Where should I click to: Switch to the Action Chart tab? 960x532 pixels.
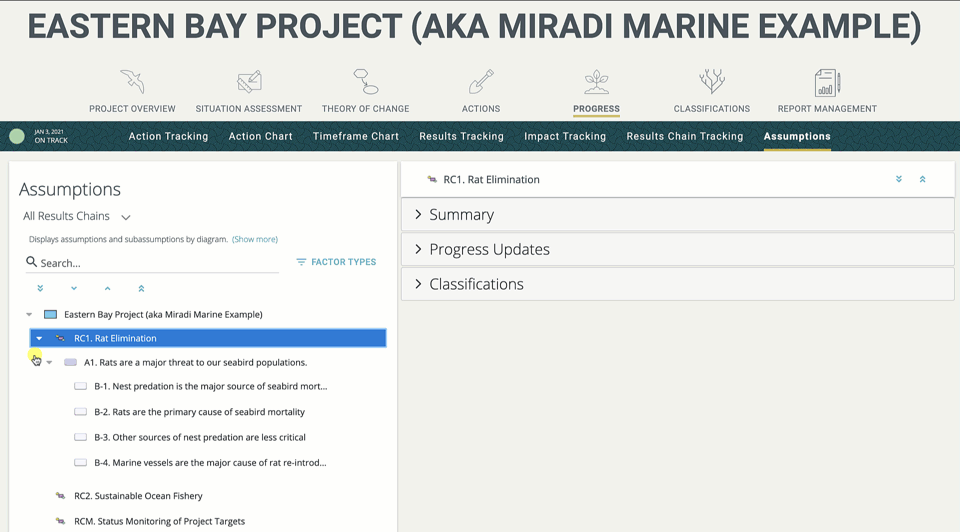coord(261,136)
